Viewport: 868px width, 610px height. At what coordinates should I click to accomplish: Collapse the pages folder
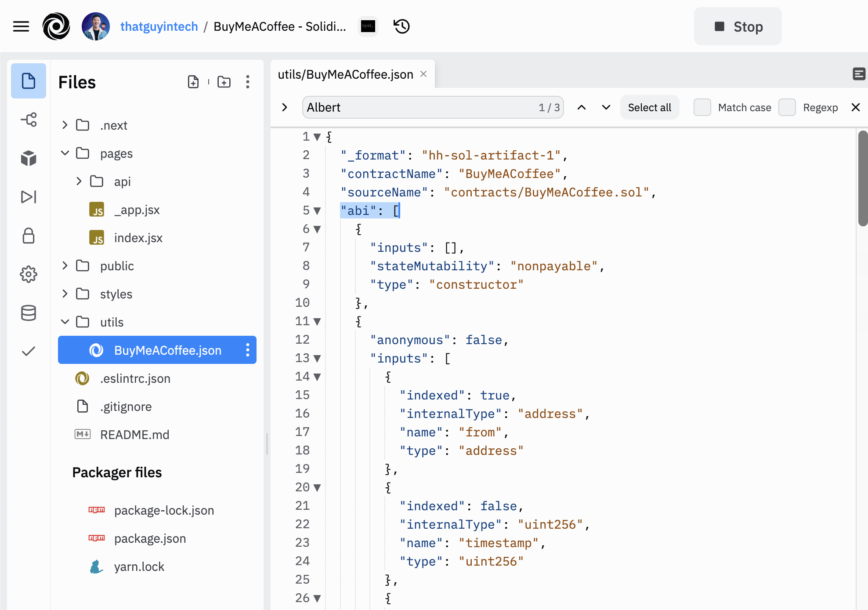click(x=65, y=153)
